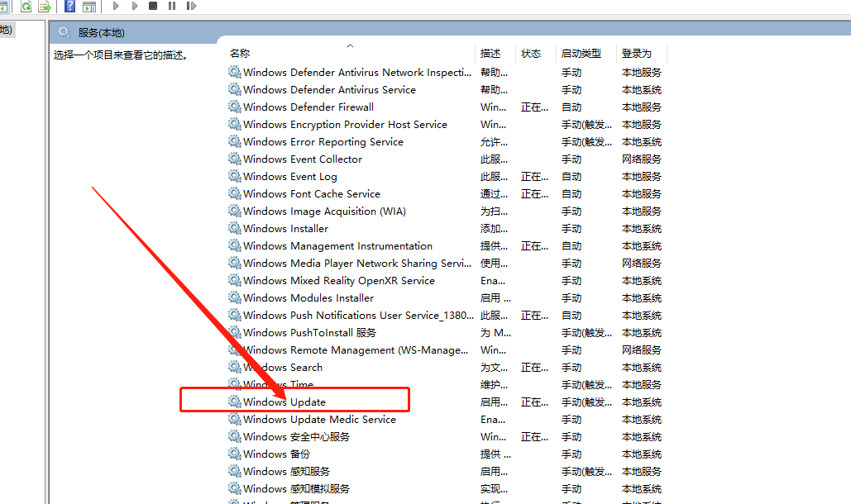Click gear icon beside Windows Update
The height and width of the screenshot is (504, 851).
[x=235, y=402]
